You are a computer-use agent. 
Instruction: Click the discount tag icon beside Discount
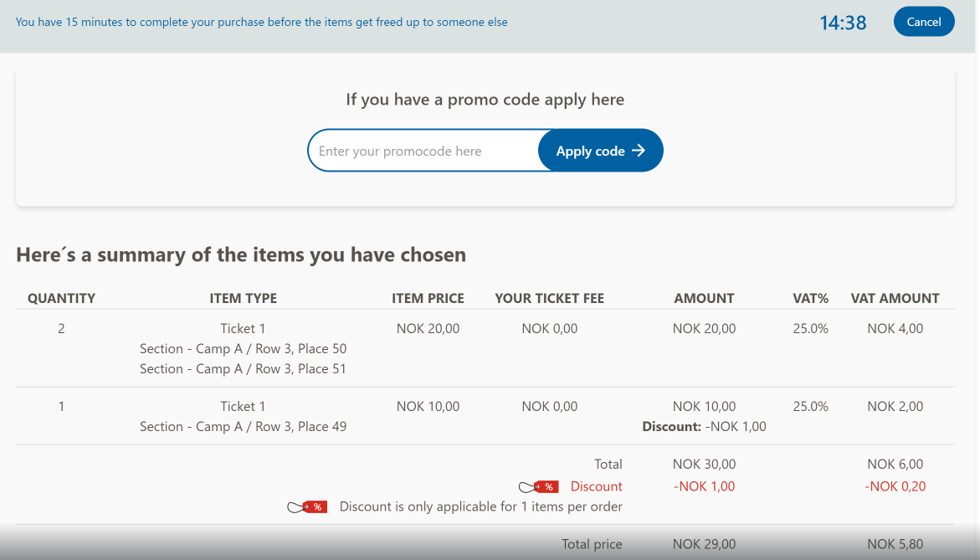(539, 486)
